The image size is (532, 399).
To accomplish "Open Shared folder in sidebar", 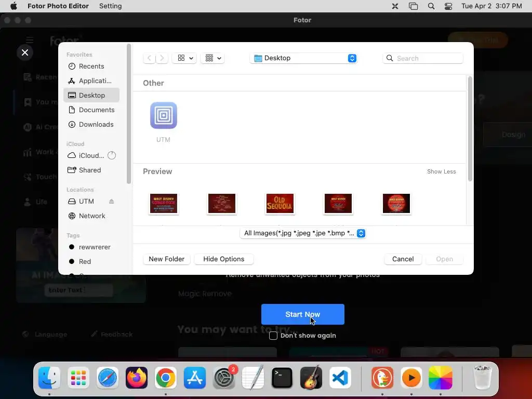I will click(x=91, y=170).
